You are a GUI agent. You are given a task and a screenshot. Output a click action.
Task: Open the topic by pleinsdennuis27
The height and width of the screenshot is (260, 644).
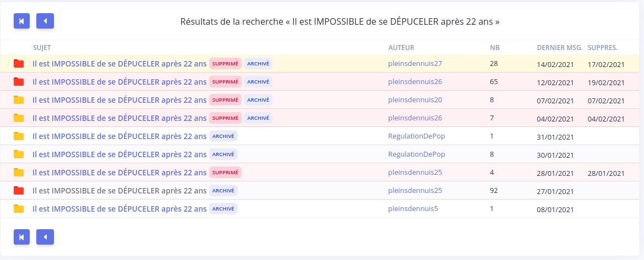119,64
